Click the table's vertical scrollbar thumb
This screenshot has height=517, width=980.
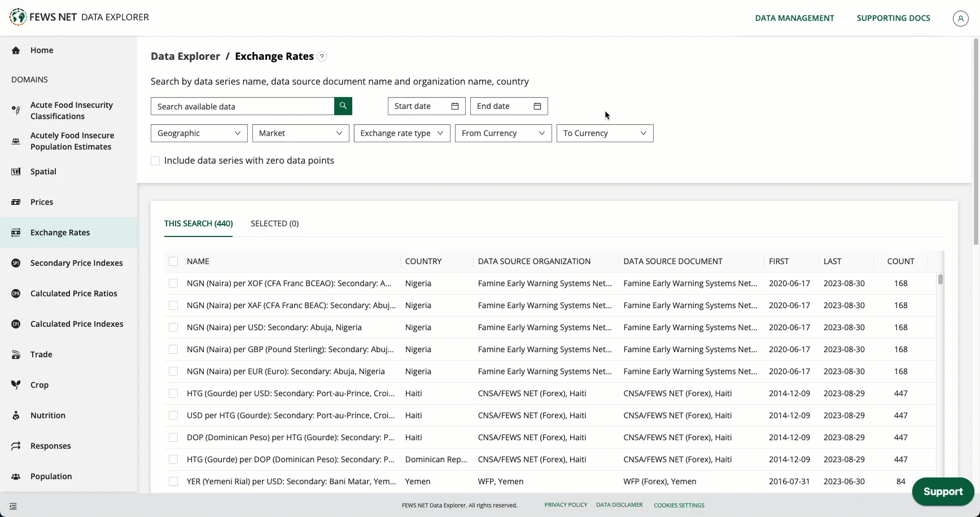tap(940, 279)
